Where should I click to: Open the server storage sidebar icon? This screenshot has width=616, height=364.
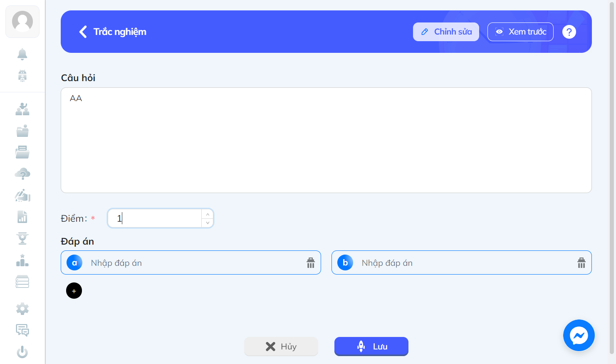[22, 282]
